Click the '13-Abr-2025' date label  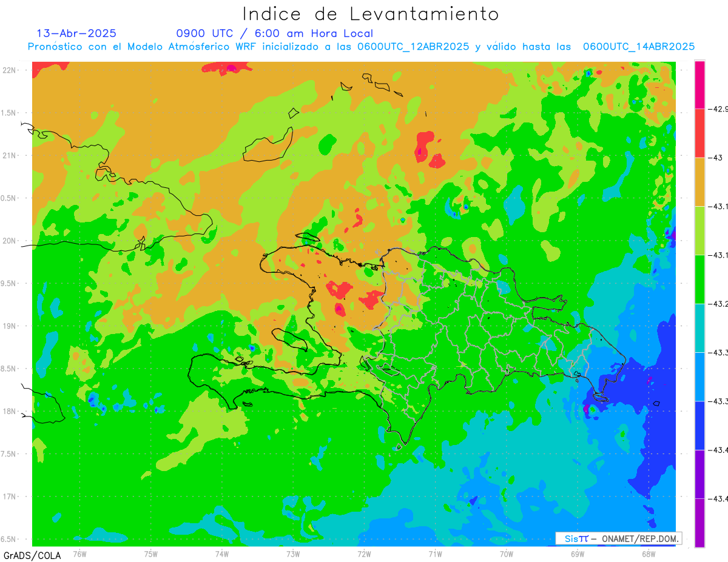click(76, 33)
